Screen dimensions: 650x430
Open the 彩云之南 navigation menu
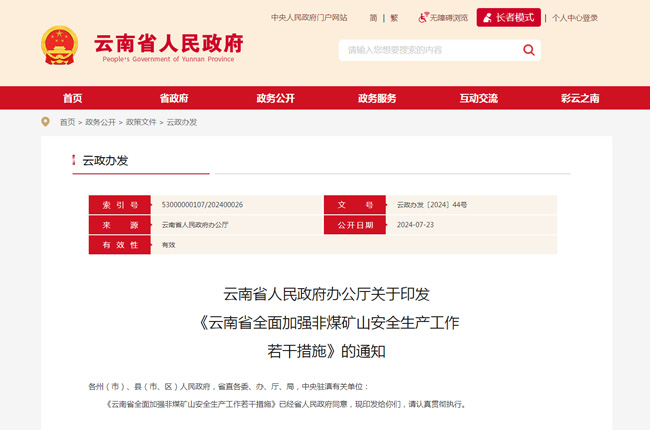coord(579,98)
